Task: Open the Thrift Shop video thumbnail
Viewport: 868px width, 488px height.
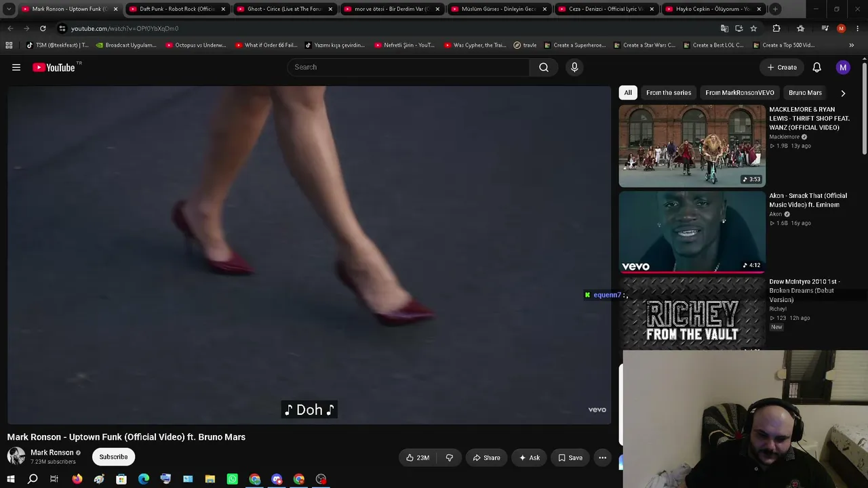Action: click(692, 146)
